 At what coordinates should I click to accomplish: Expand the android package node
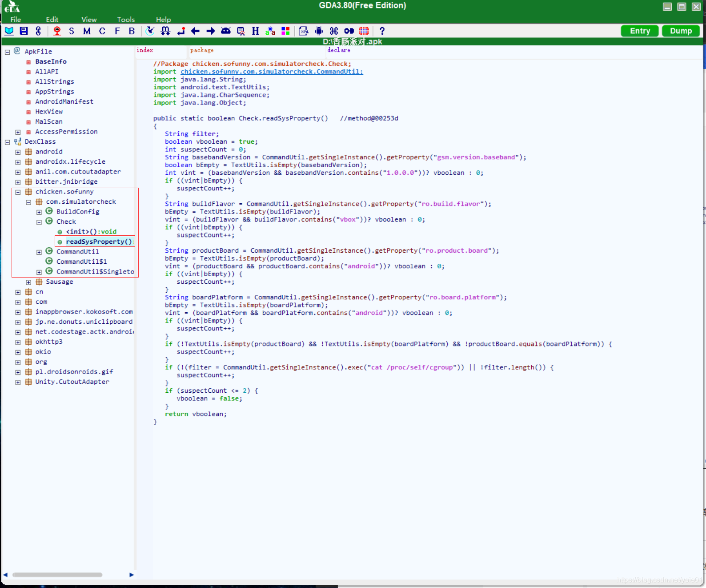point(18,152)
